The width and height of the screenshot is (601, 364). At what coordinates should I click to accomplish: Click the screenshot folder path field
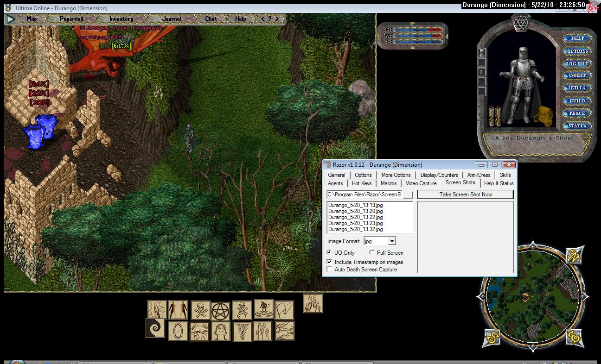(x=364, y=195)
